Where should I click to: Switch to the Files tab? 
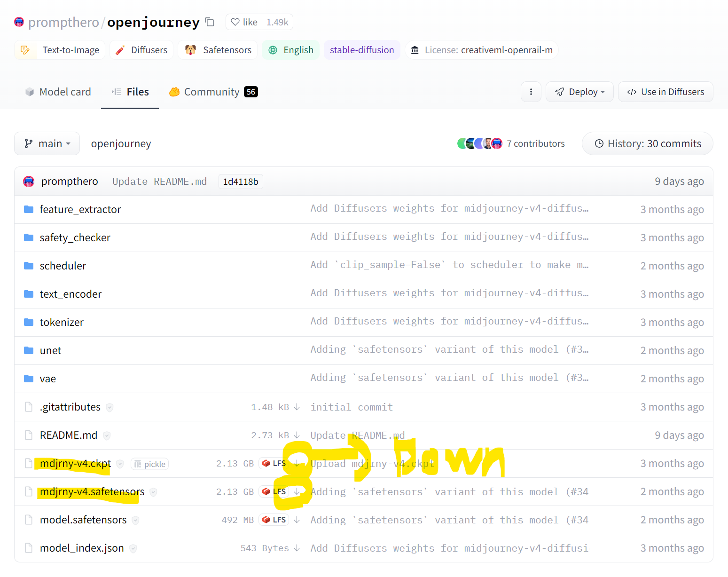click(130, 92)
